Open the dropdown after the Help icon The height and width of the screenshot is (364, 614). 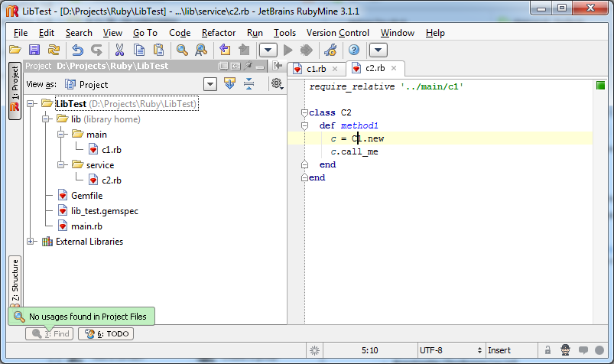click(x=378, y=50)
